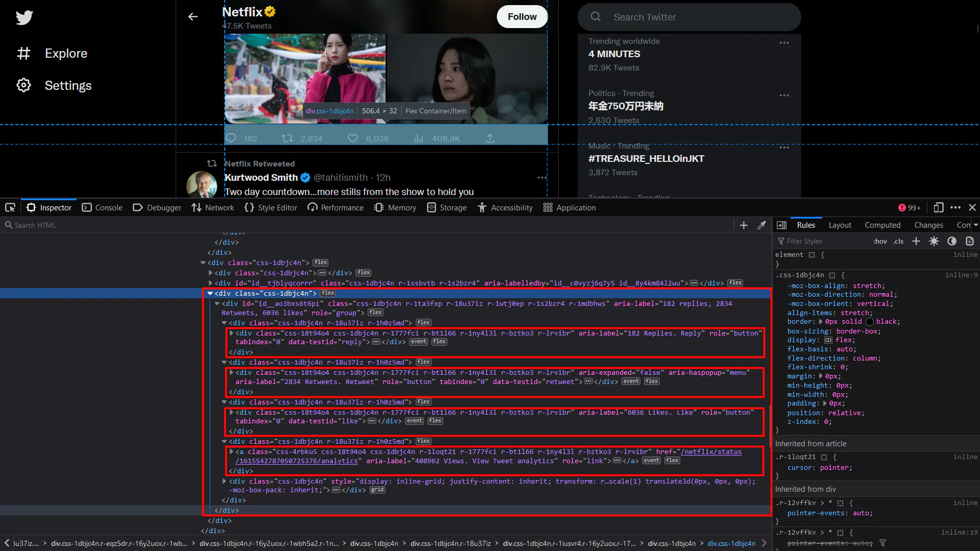980x551 pixels.
Task: Open Settings from the sidebar
Action: pos(68,85)
